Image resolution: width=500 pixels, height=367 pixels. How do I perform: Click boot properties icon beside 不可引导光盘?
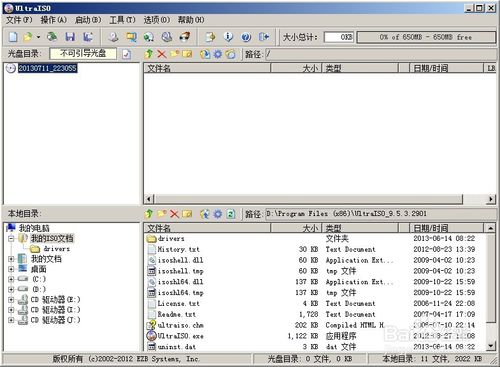(127, 54)
